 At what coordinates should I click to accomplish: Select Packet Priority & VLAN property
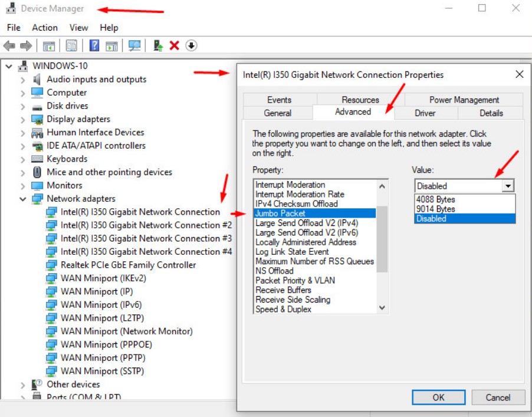coord(314,280)
